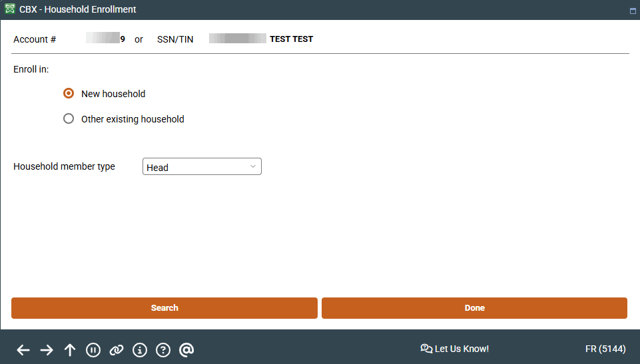Viewport: 640px width, 364px height.
Task: Open the information (i) icon
Action: point(140,350)
